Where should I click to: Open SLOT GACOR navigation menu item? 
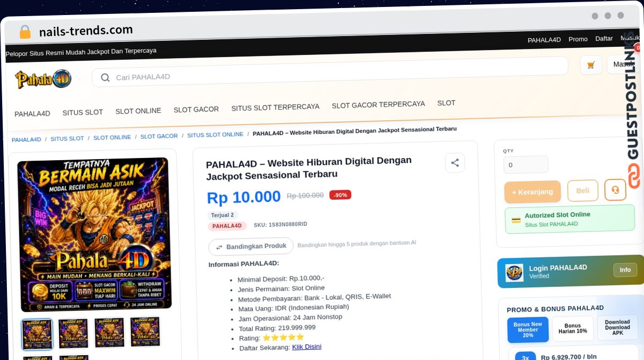(196, 109)
